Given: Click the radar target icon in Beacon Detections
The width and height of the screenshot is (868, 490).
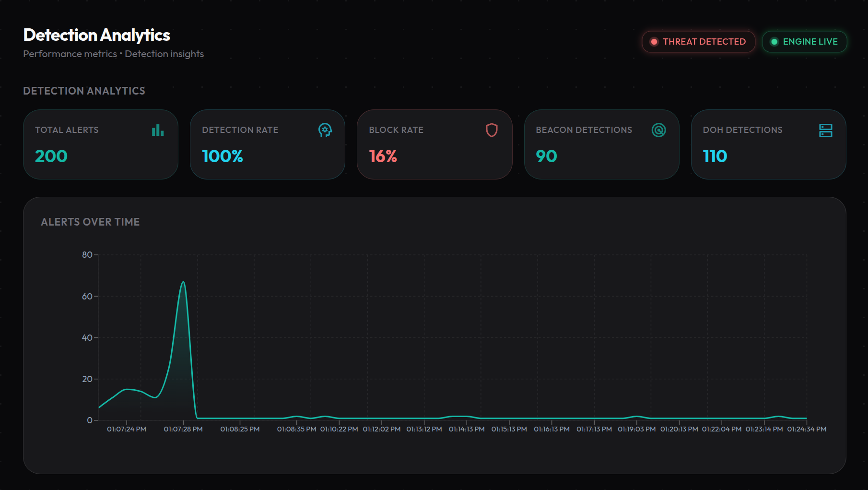Looking at the screenshot, I should (658, 130).
